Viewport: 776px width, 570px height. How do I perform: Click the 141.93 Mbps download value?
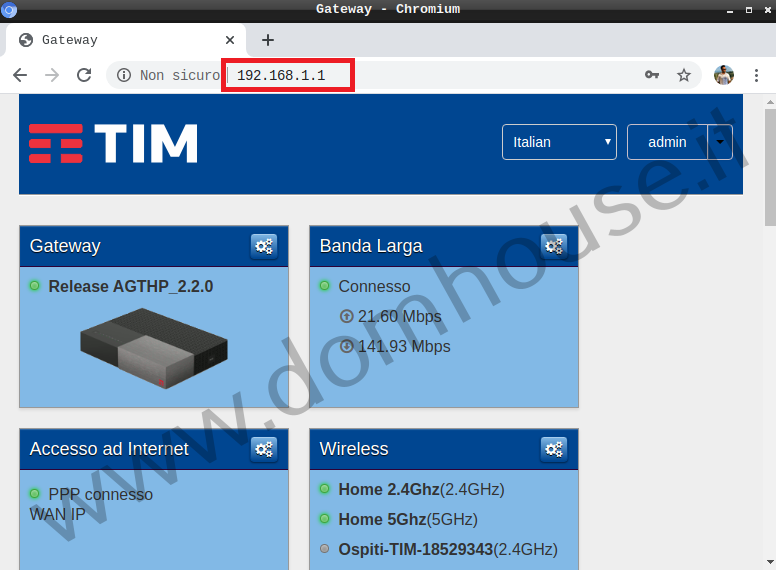(x=404, y=346)
